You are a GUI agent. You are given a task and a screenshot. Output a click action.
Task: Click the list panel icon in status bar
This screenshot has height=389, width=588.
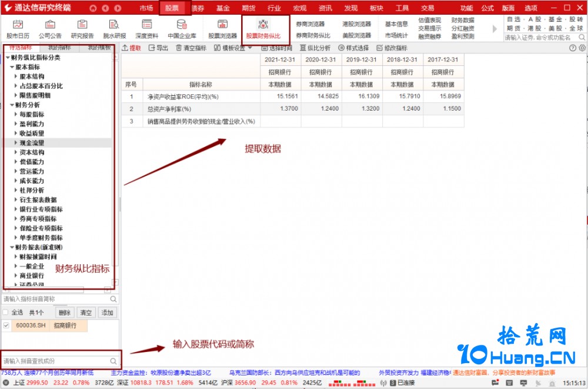click(x=509, y=383)
